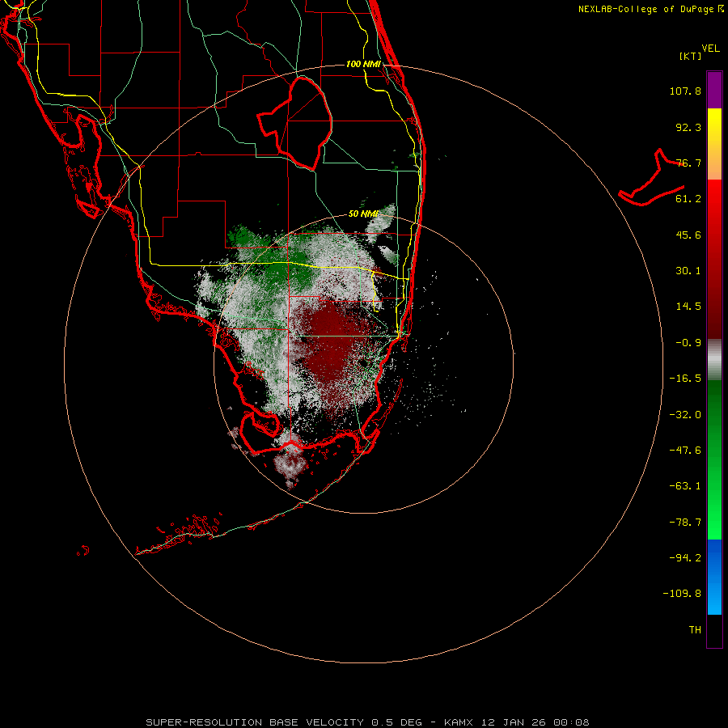Screen dimensions: 728x728
Task: Click the [KT] units label
Action: [x=691, y=56]
